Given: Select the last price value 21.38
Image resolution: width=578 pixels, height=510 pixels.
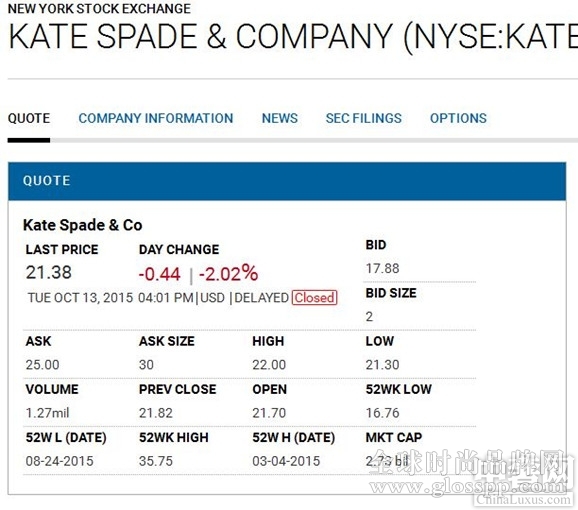Looking at the screenshot, I should click(x=49, y=273).
